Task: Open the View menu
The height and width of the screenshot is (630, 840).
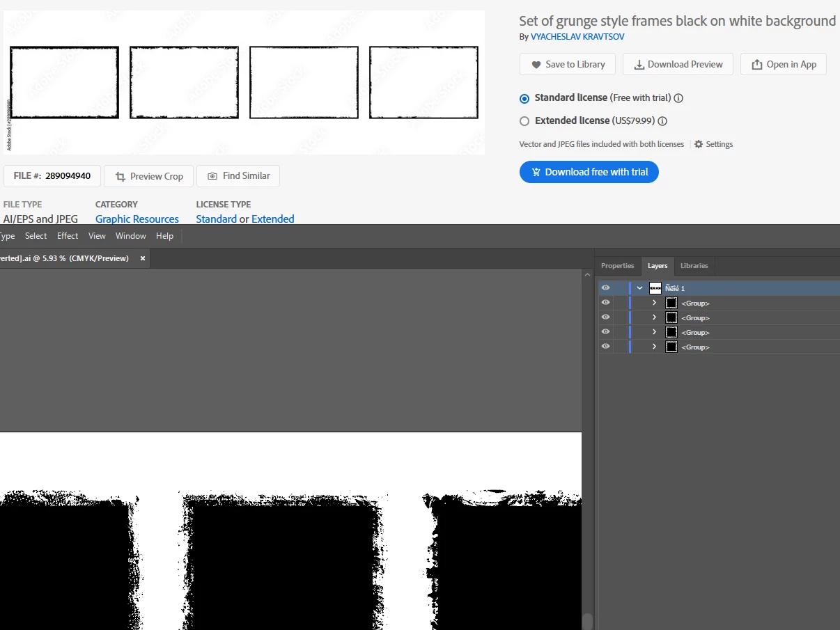Action: 97,236
